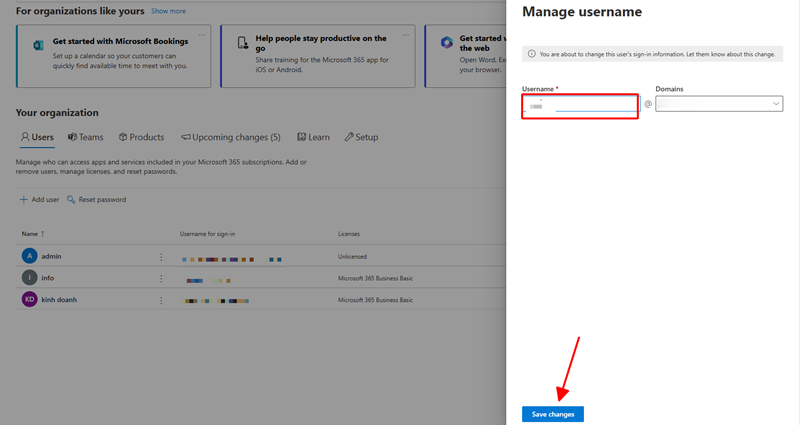Image resolution: width=800 pixels, height=425 pixels.
Task: Click the Save changes button
Action: (x=552, y=414)
